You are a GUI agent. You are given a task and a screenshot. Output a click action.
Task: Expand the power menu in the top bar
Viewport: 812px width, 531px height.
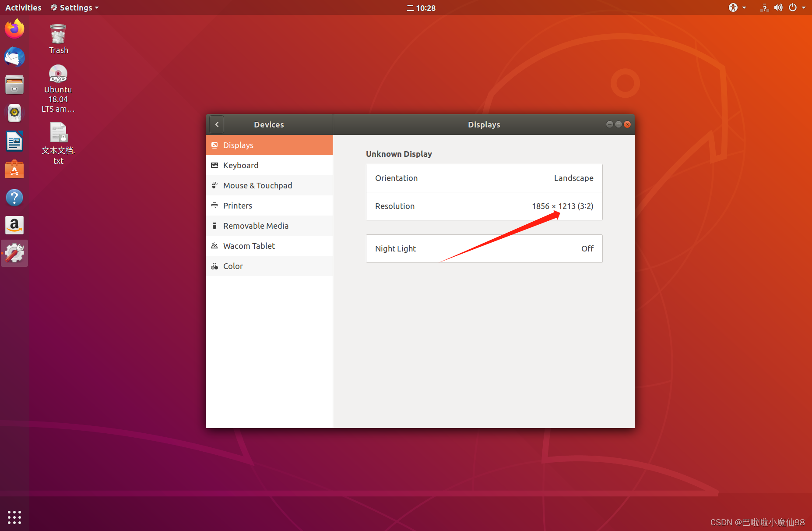(792, 7)
